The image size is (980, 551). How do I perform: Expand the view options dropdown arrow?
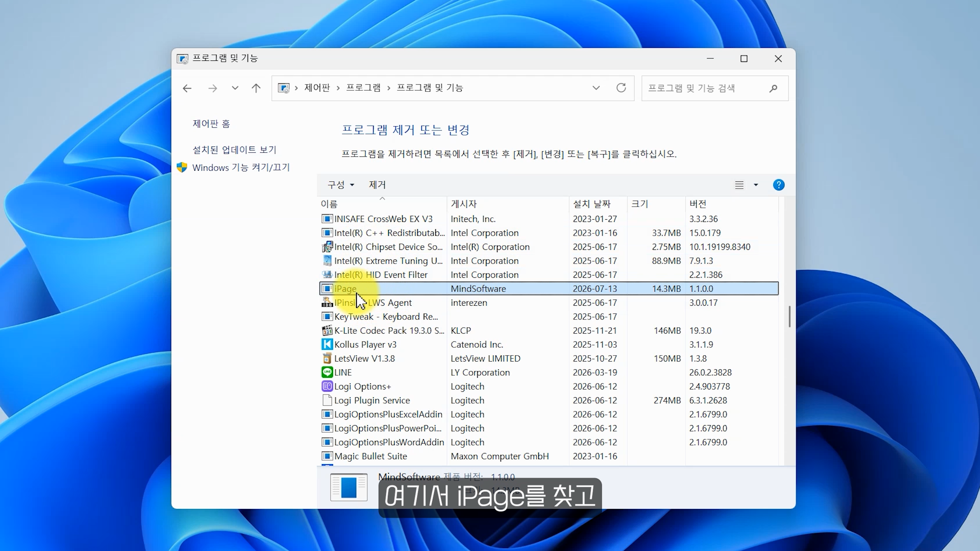(x=756, y=185)
